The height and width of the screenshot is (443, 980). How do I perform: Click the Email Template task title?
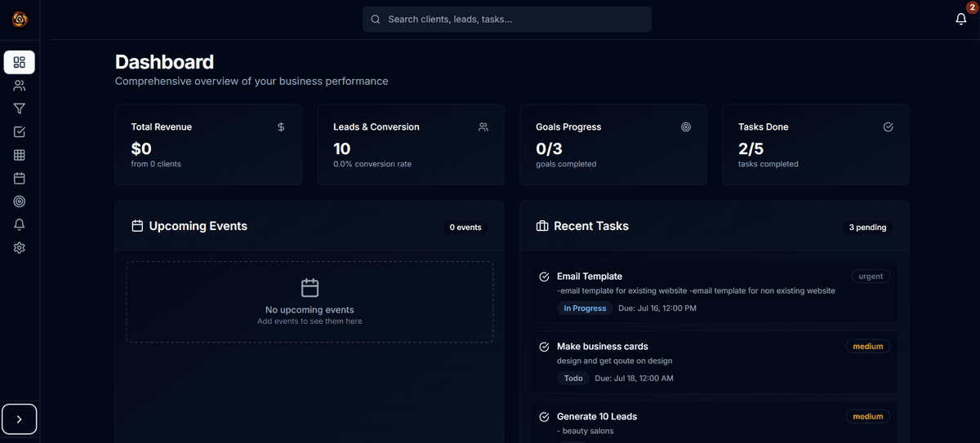point(590,277)
